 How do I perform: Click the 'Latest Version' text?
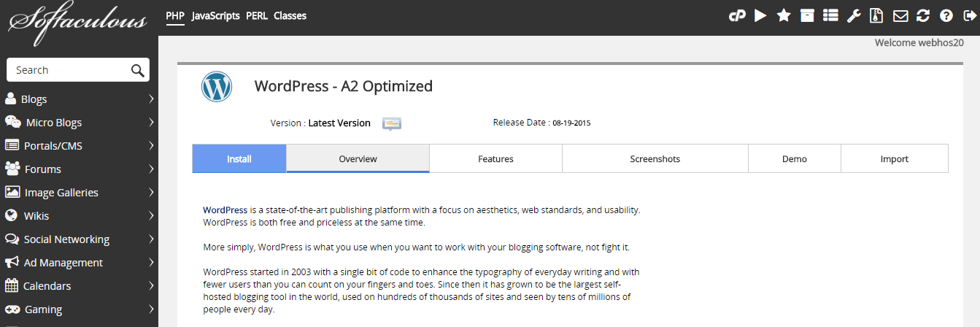pyautogui.click(x=339, y=123)
